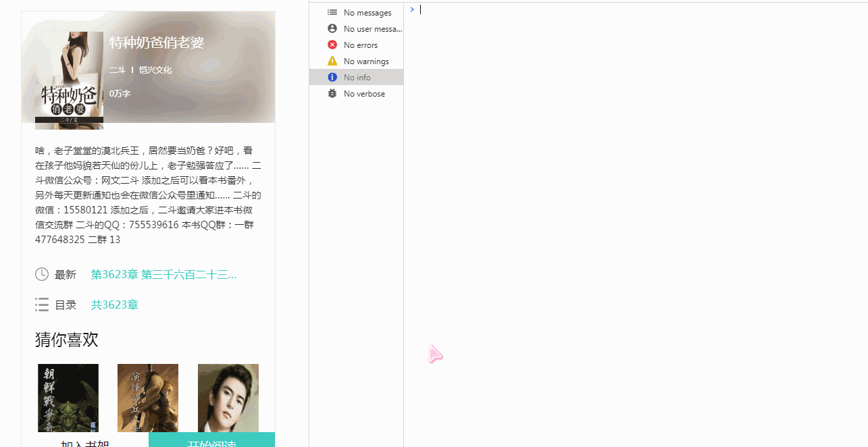The width and height of the screenshot is (868, 447).
Task: Click the 朝鲜战争 recommended book cover
Action: point(68,398)
